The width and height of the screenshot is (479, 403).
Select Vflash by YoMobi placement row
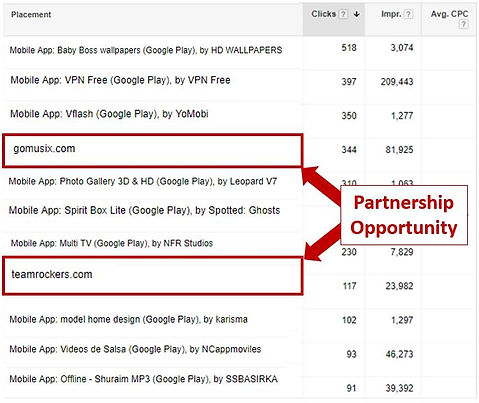pyautogui.click(x=109, y=114)
